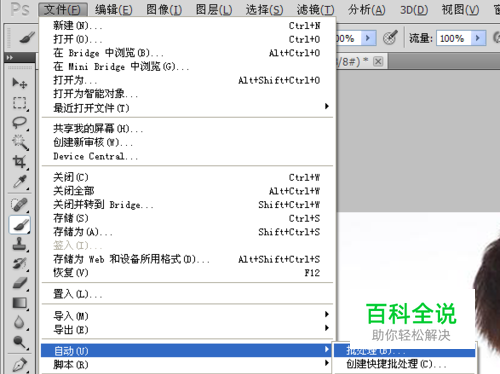Select the Brush tool in toolbox
Viewport: 500px width, 374px height.
coord(20,225)
